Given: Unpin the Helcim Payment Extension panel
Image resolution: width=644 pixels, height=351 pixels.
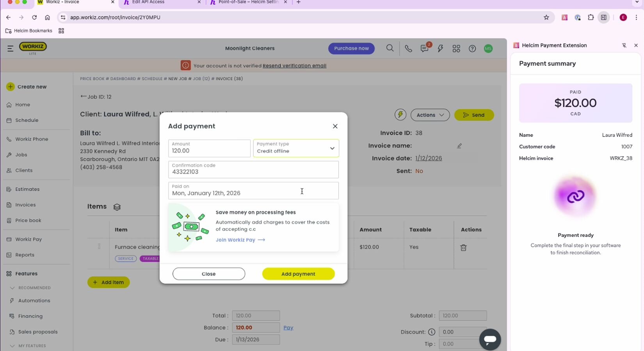Looking at the screenshot, I should [x=624, y=45].
